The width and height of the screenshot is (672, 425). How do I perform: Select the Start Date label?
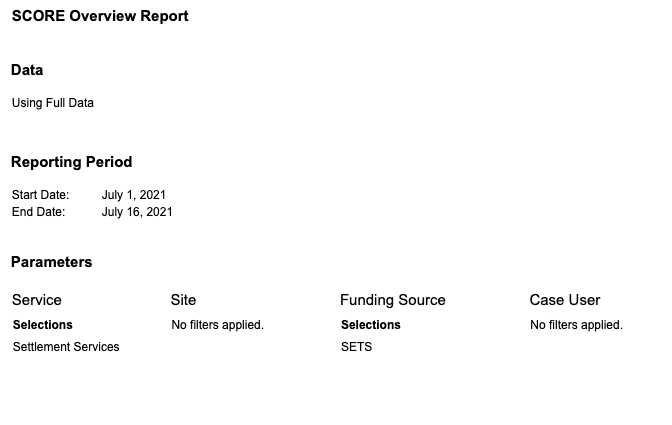tap(41, 195)
